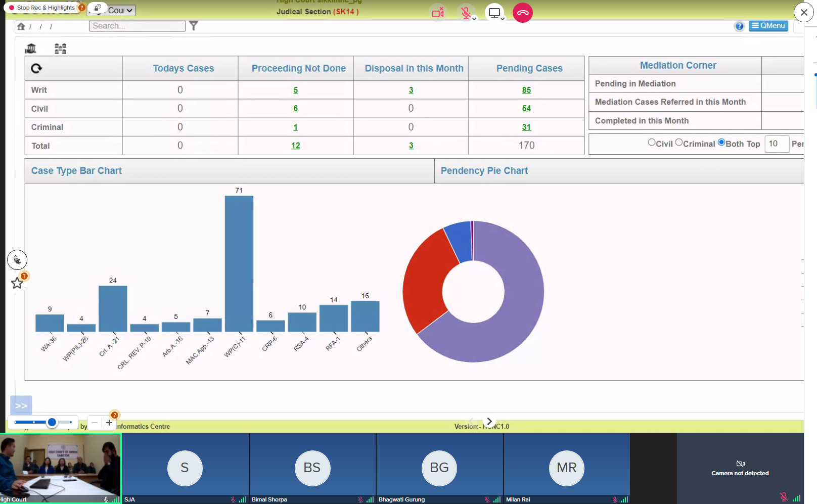Viewport: 817px width, 504px height.
Task: Unmute the microphone in meeting
Action: [466, 12]
